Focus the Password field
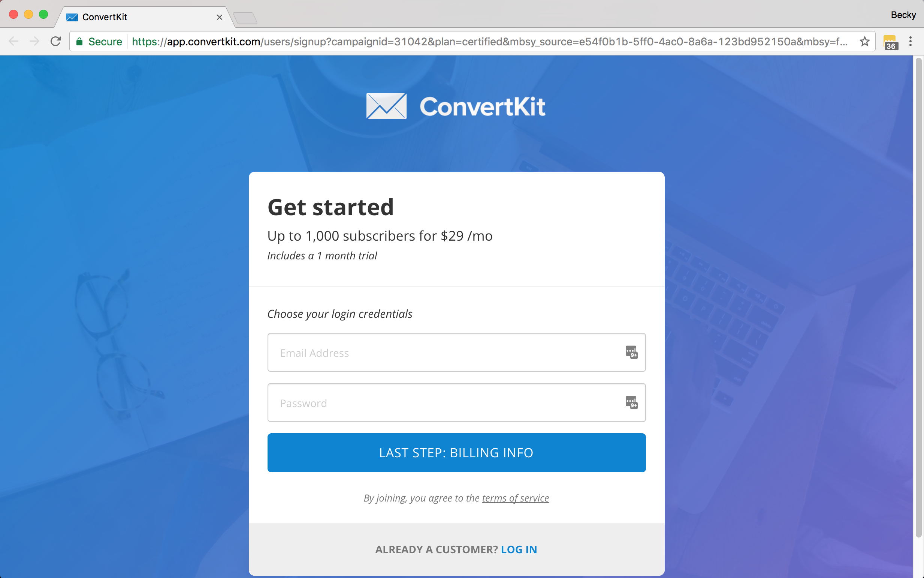Screen dimensions: 924x578 click(457, 403)
